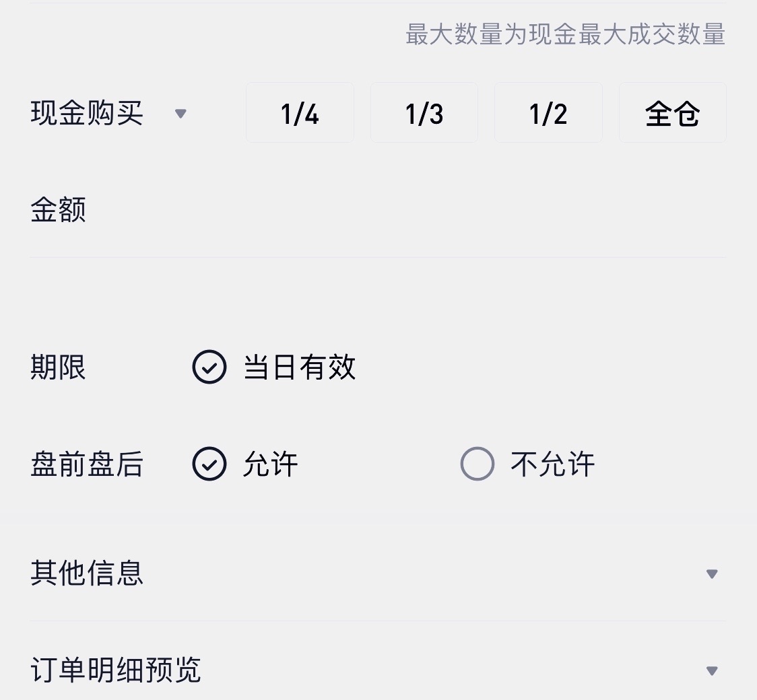This screenshot has width=757, height=700.
Task: Select the 不允许 radio circle
Action: pos(477,464)
